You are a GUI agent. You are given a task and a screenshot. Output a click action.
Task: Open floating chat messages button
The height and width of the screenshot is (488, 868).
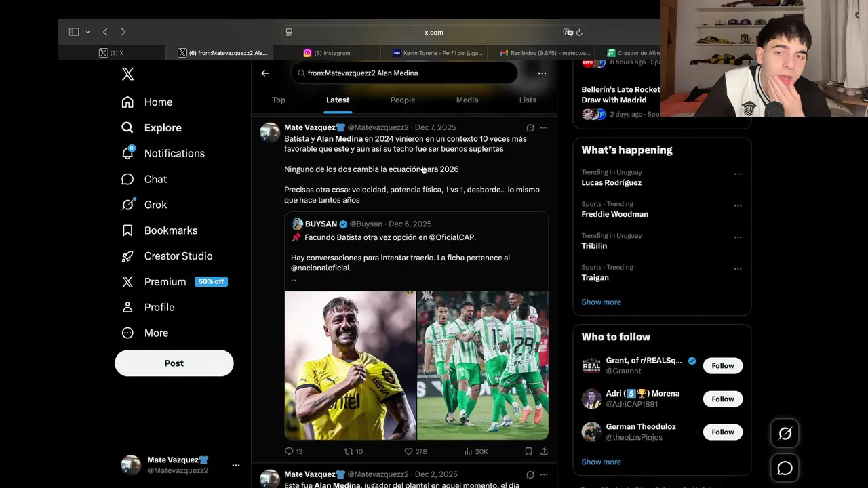pyautogui.click(x=785, y=468)
